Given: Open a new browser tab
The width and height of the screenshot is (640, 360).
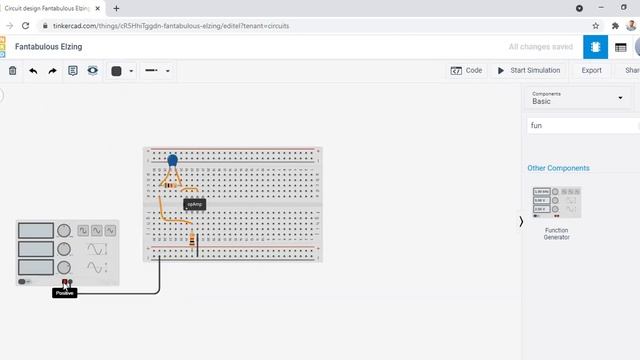Looking at the screenshot, I should (116, 8).
